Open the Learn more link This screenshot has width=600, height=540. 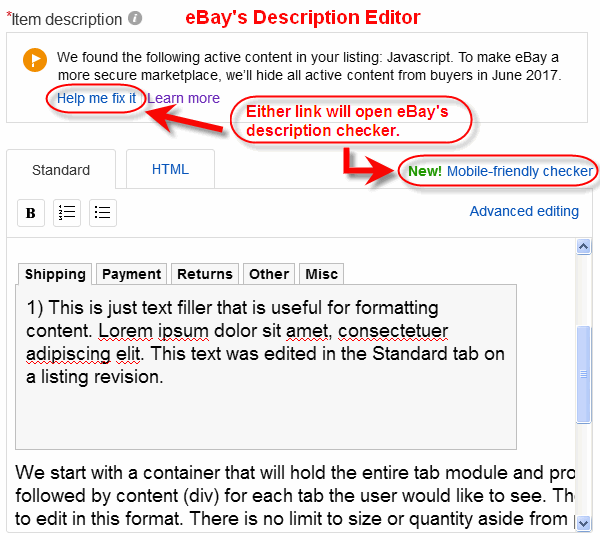[x=183, y=98]
